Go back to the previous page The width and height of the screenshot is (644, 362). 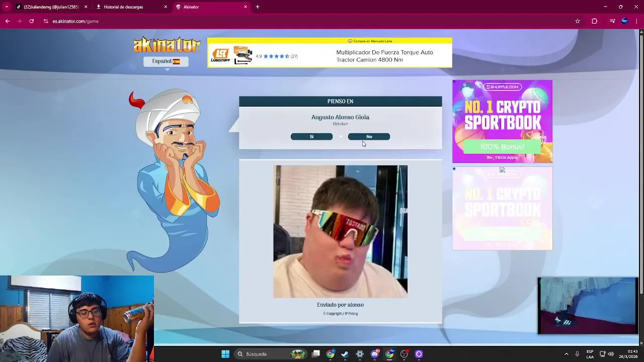pyautogui.click(x=7, y=21)
